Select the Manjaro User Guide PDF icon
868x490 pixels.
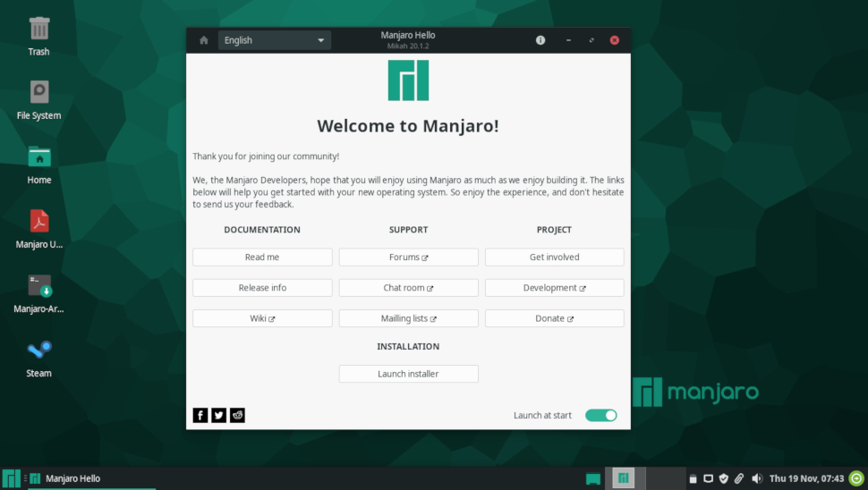[38, 230]
